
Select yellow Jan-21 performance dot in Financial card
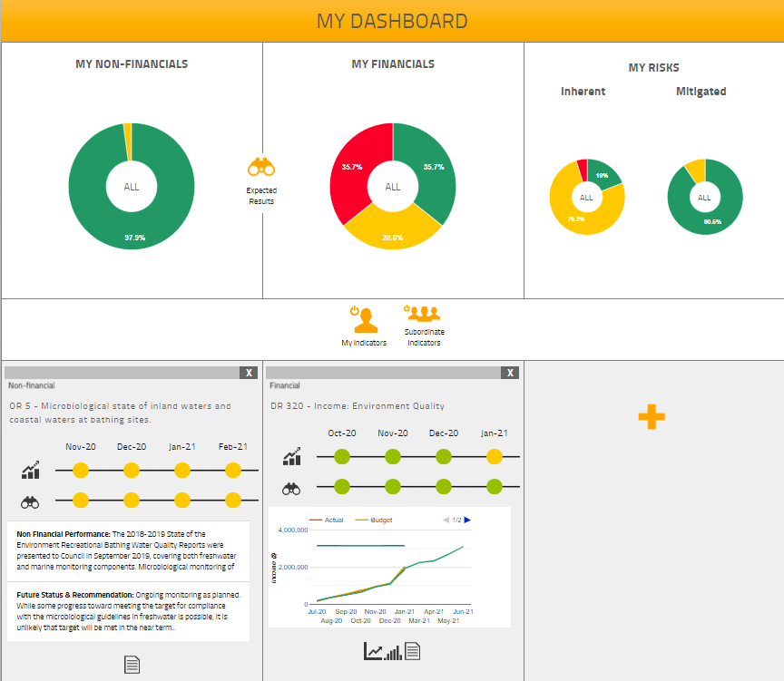(495, 457)
